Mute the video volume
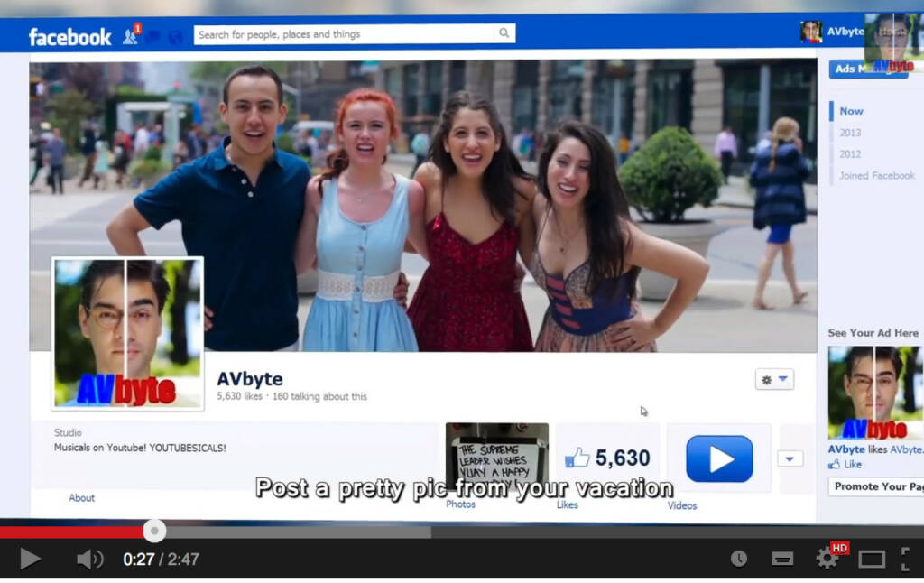This screenshot has height=583, width=924. (x=89, y=559)
